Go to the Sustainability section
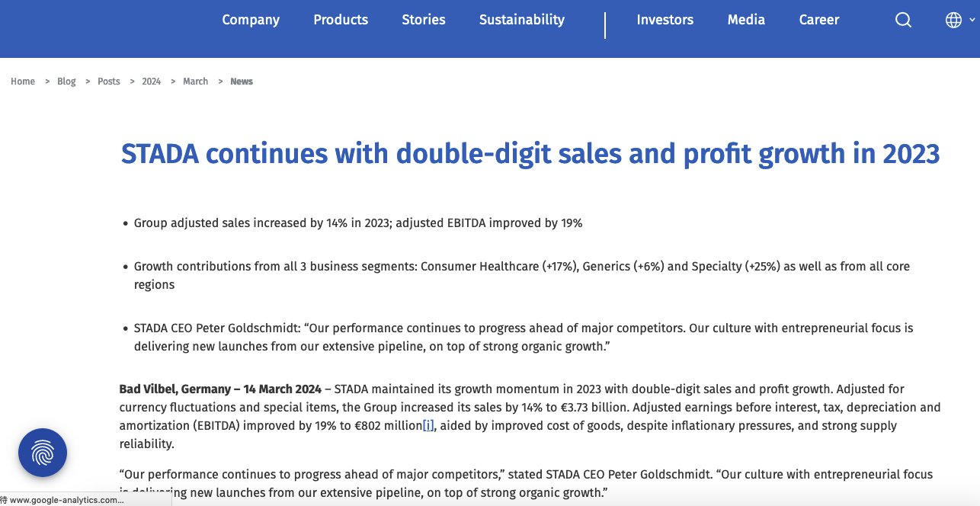Viewport: 980px width, 506px height. [522, 20]
